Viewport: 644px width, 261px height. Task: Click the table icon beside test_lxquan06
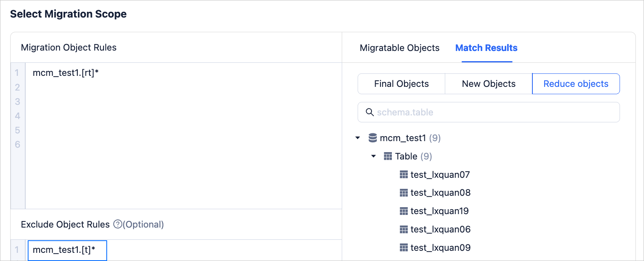(404, 229)
